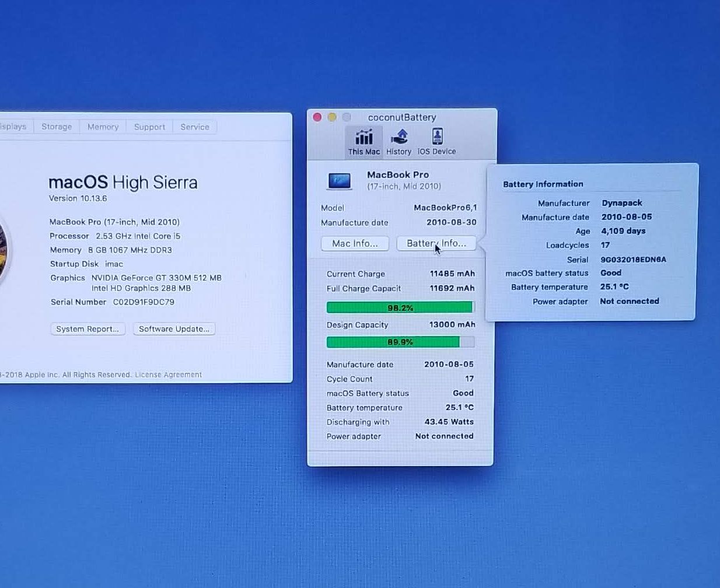Click the 89.9% design capacity bar
Screen dimensions: 720x588
point(400,342)
